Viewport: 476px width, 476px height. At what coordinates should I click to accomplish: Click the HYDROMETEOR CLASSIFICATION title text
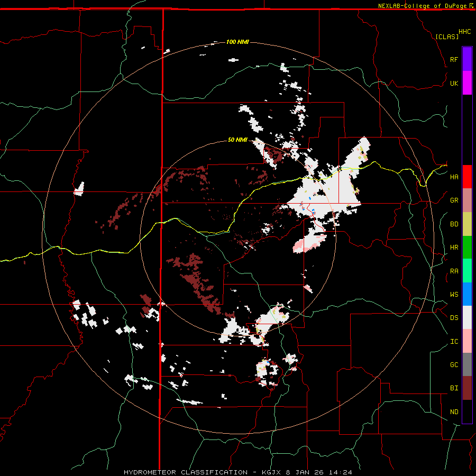pos(186,472)
